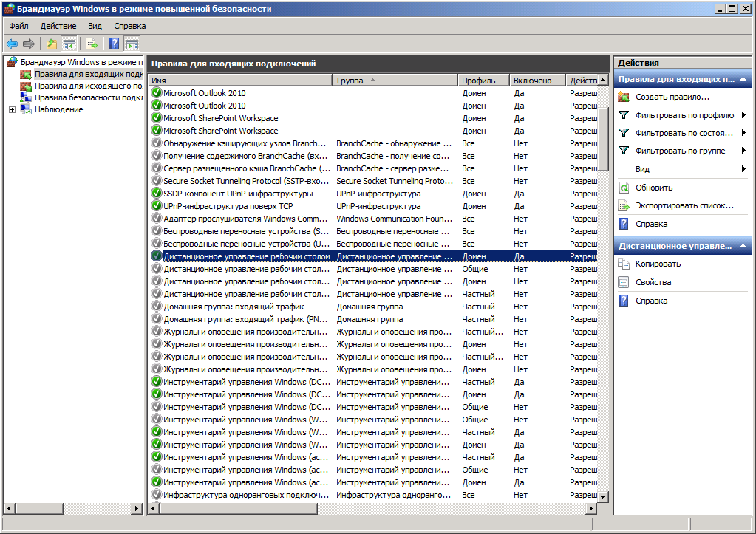Toggle the action pane show/hide button
756x534 pixels.
click(x=132, y=44)
